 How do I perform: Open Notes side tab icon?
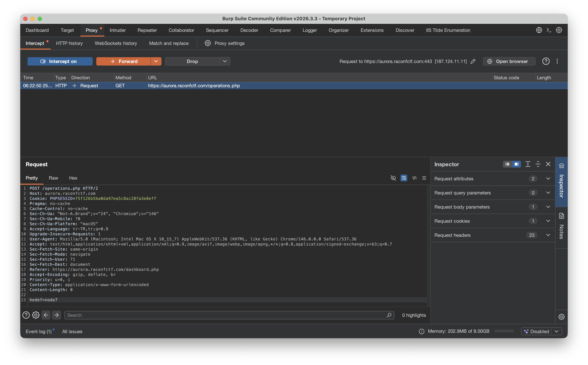[561, 216]
